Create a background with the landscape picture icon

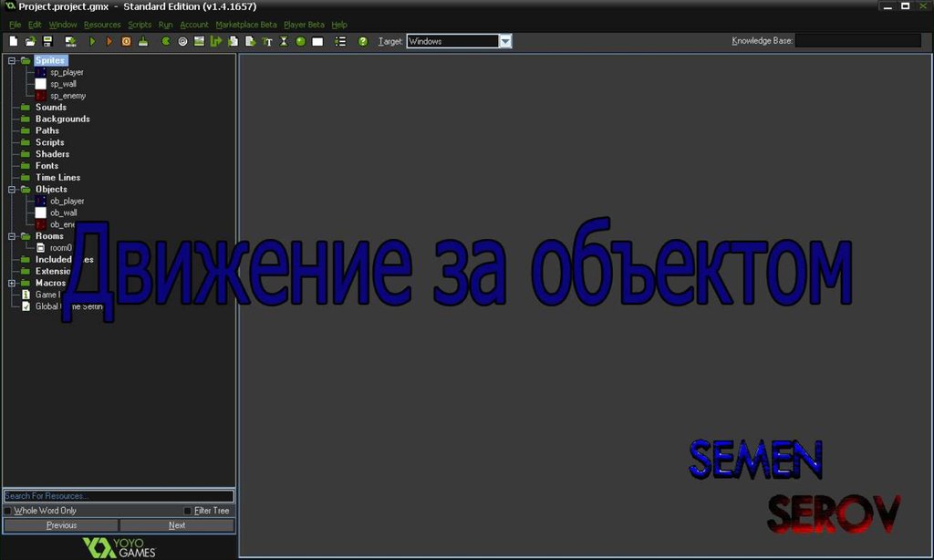[x=199, y=41]
